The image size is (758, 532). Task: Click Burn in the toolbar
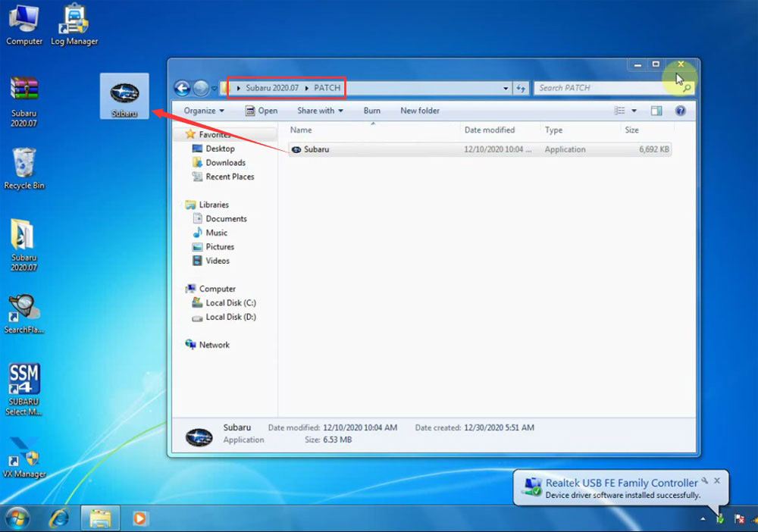[x=371, y=111]
